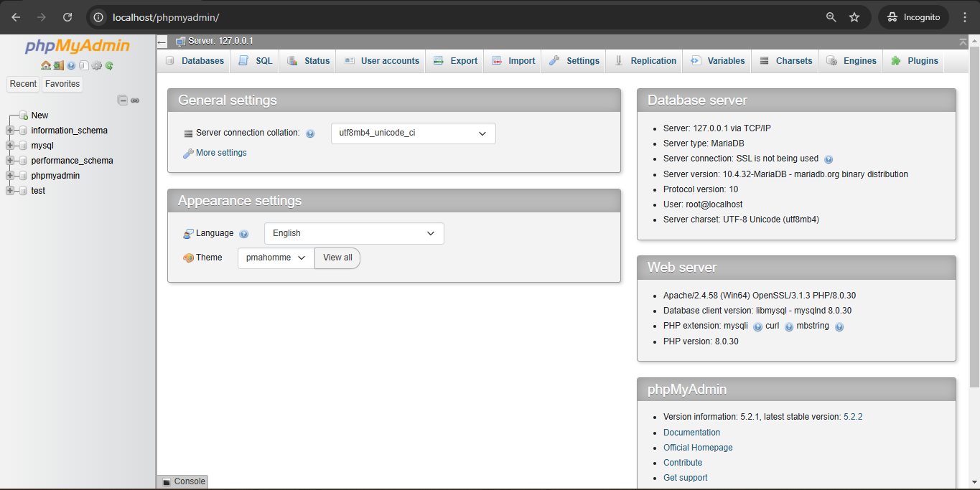Image resolution: width=980 pixels, height=490 pixels.
Task: Open the Official Homepage link
Action: [x=698, y=448]
